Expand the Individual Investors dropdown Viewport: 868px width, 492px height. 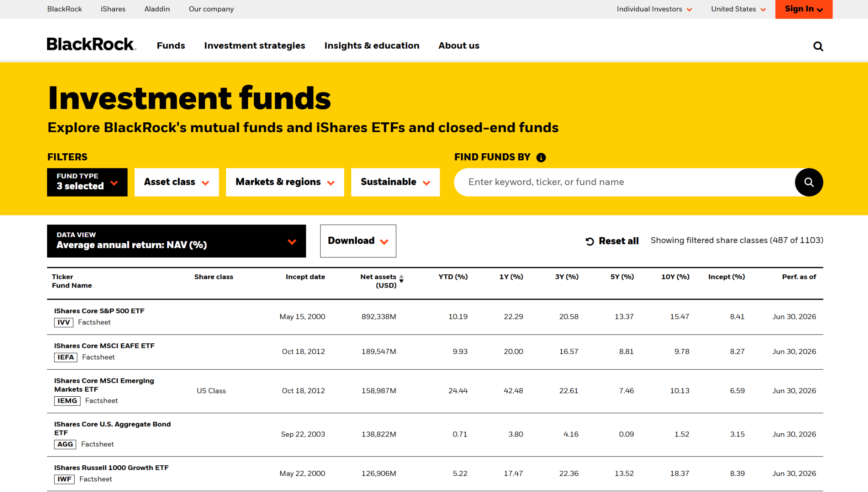[x=654, y=9]
